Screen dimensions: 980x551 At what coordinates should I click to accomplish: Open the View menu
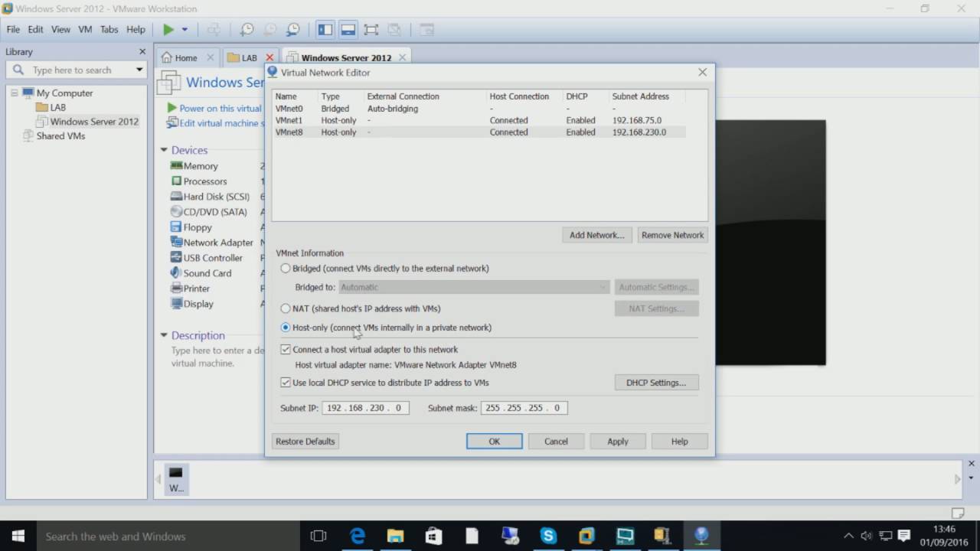[60, 29]
